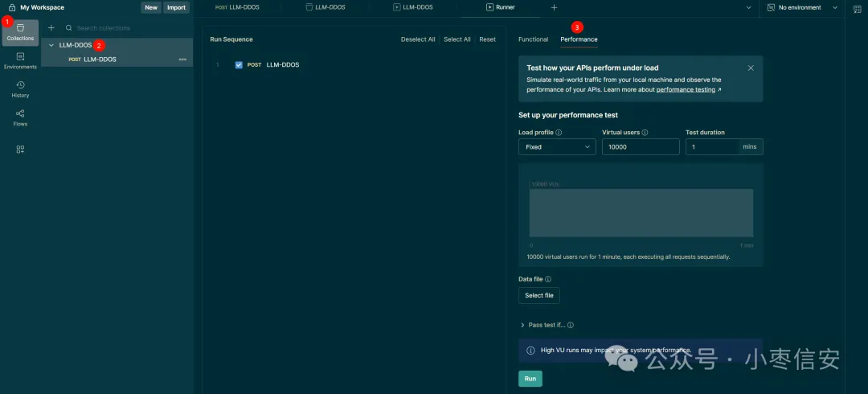Open the Collections sidebar section
Image resolution: width=868 pixels, height=394 pixels.
click(20, 33)
